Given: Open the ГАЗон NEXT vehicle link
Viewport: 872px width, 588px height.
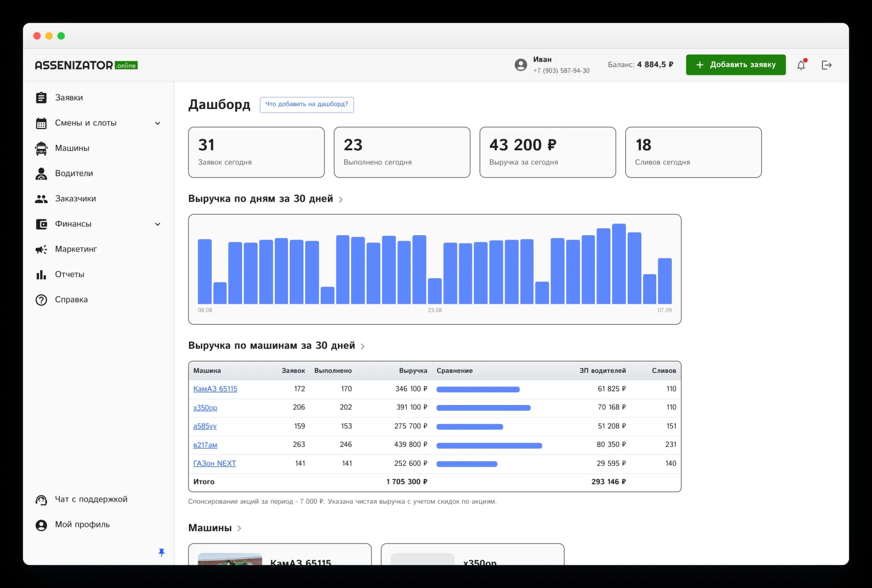Looking at the screenshot, I should coord(214,463).
